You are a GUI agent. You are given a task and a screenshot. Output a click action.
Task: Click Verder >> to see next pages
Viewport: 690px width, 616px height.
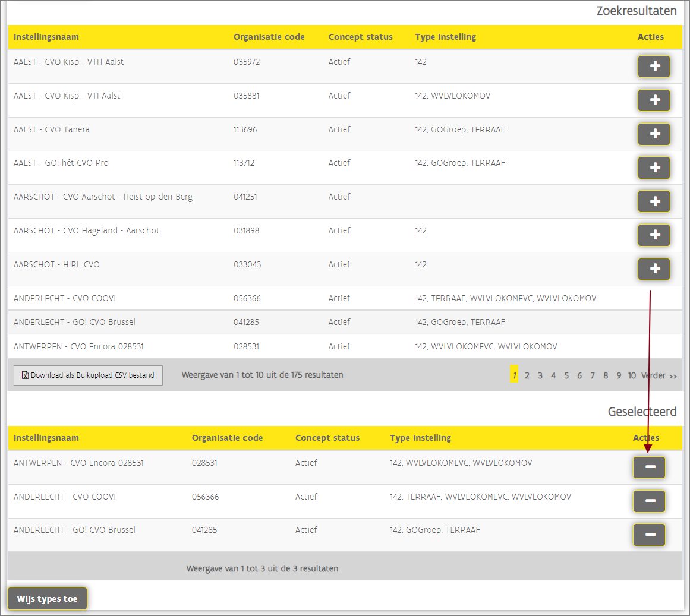pyautogui.click(x=659, y=375)
